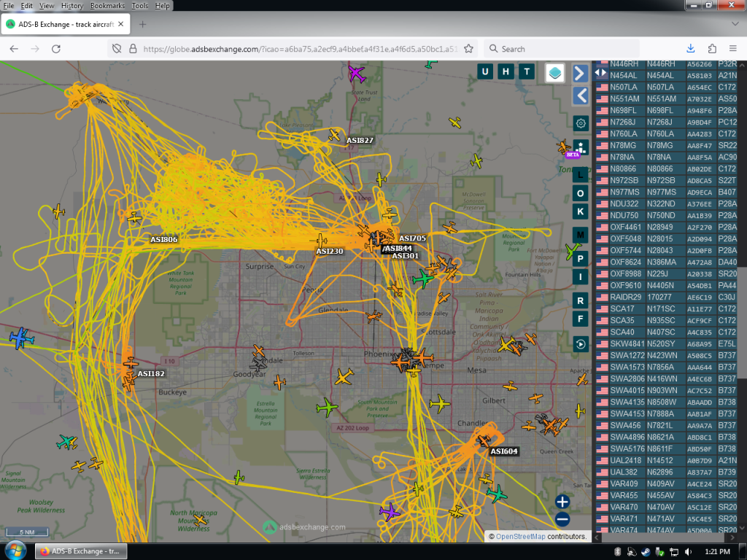
Task: Open the File menu
Action: point(9,6)
